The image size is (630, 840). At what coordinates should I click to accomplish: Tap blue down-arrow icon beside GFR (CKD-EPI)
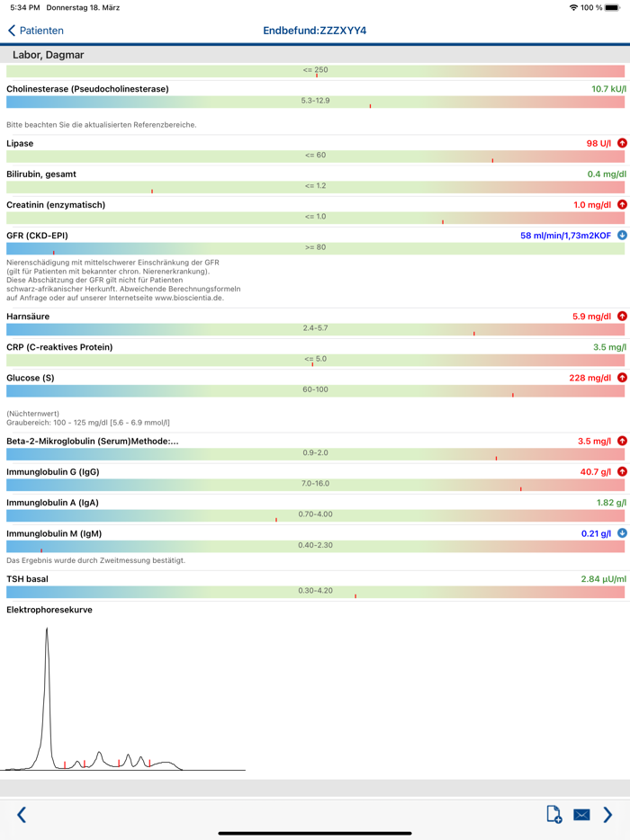[622, 236]
